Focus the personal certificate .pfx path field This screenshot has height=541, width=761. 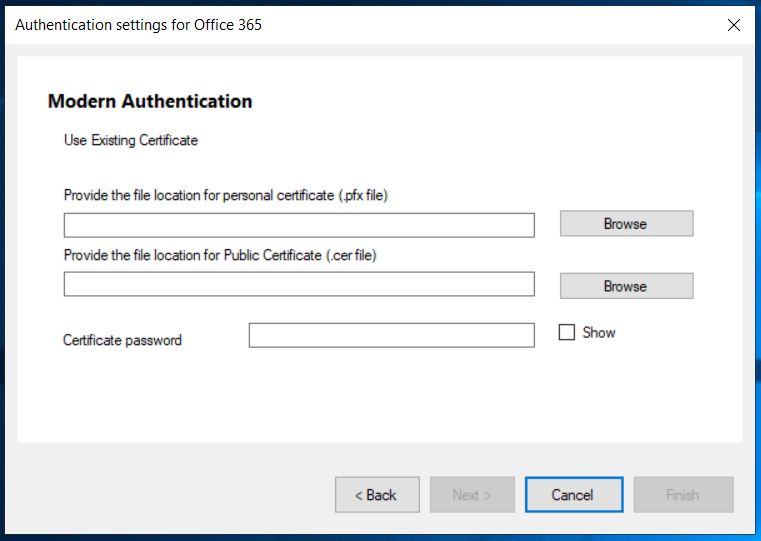click(299, 225)
